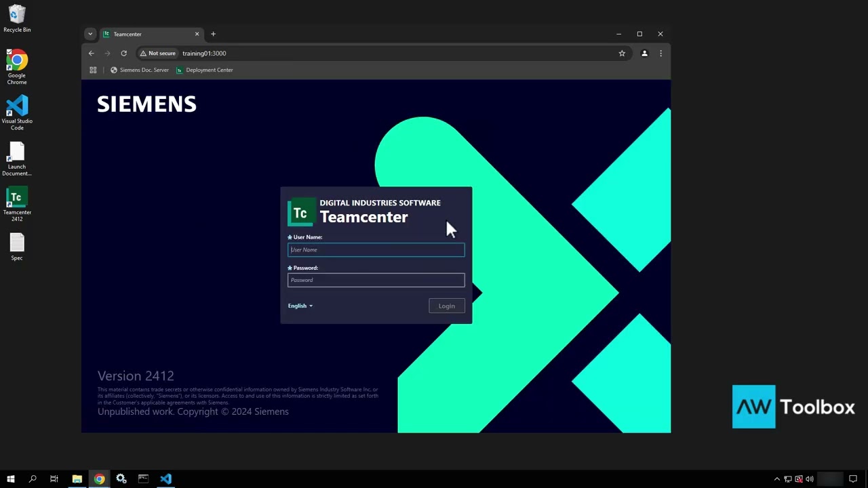The image size is (868, 488).
Task: Click the SIEMENS logo text
Action: pos(146,104)
